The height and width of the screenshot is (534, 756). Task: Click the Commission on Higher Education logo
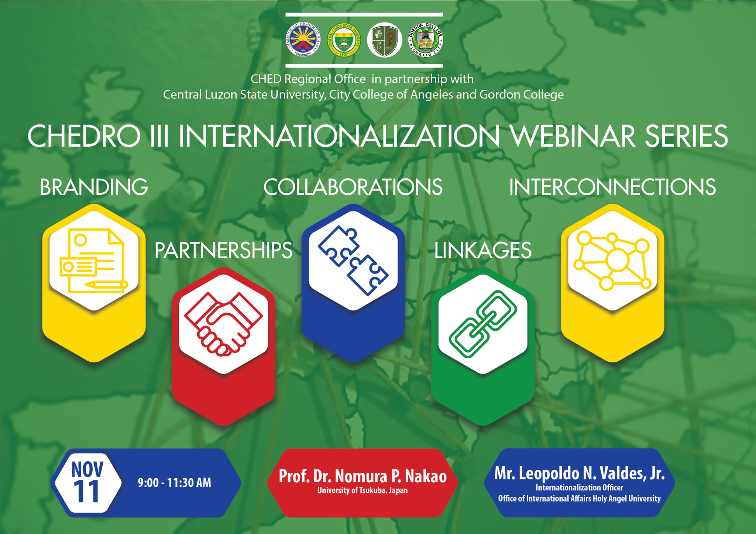pyautogui.click(x=303, y=40)
